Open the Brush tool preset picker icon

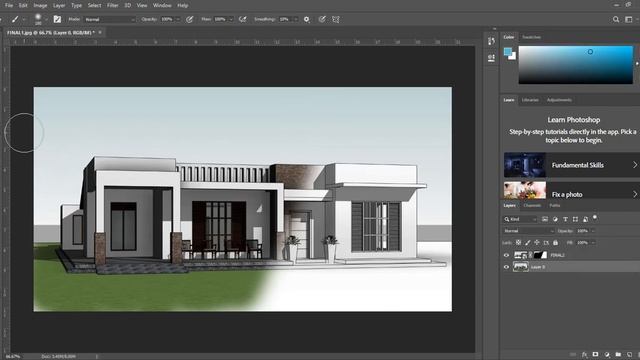tap(15, 19)
